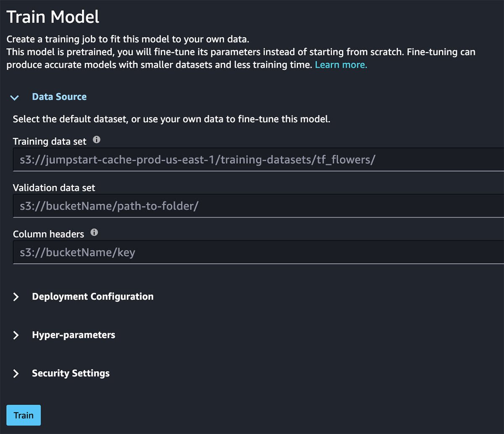The width and height of the screenshot is (504, 434).
Task: Click the info icon beside Training data set
Action: tap(96, 139)
